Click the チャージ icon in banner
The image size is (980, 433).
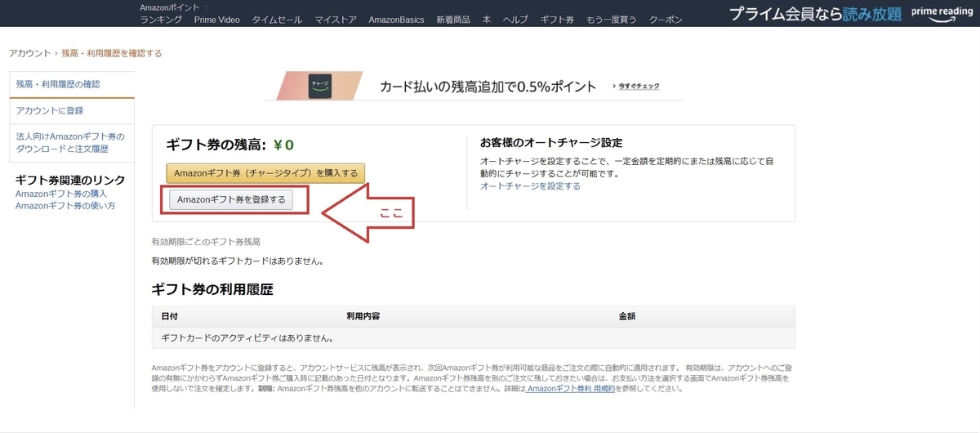pyautogui.click(x=320, y=87)
